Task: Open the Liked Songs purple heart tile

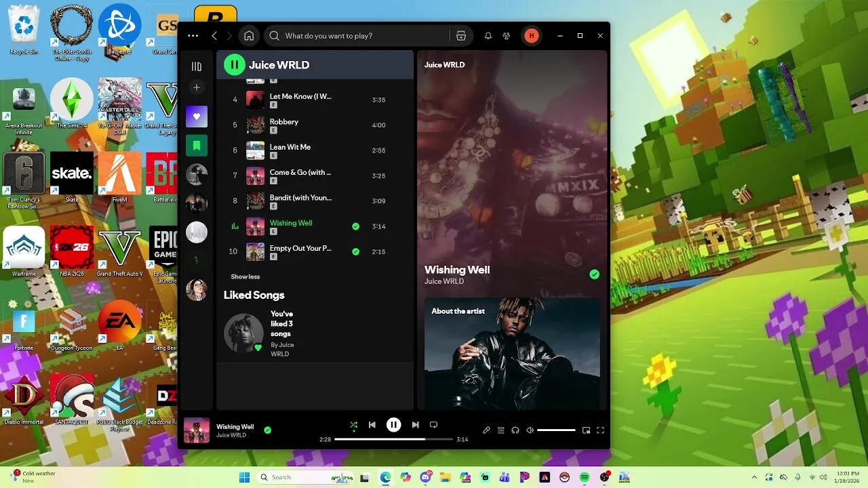Action: point(197,117)
